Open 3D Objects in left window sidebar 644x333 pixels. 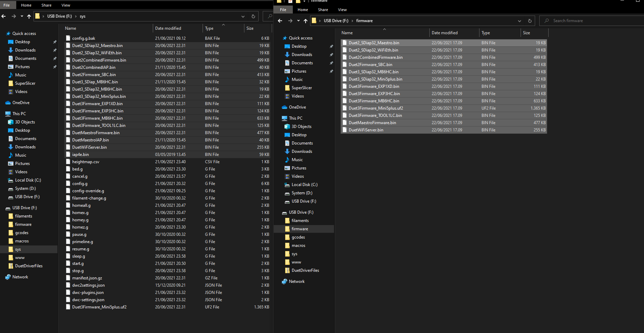point(25,122)
